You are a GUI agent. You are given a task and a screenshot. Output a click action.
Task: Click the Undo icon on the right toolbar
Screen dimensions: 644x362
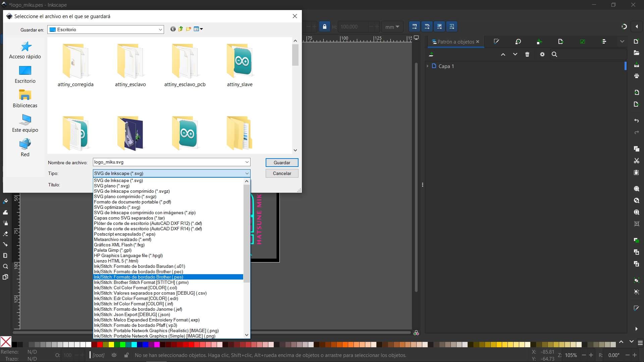pyautogui.click(x=636, y=121)
